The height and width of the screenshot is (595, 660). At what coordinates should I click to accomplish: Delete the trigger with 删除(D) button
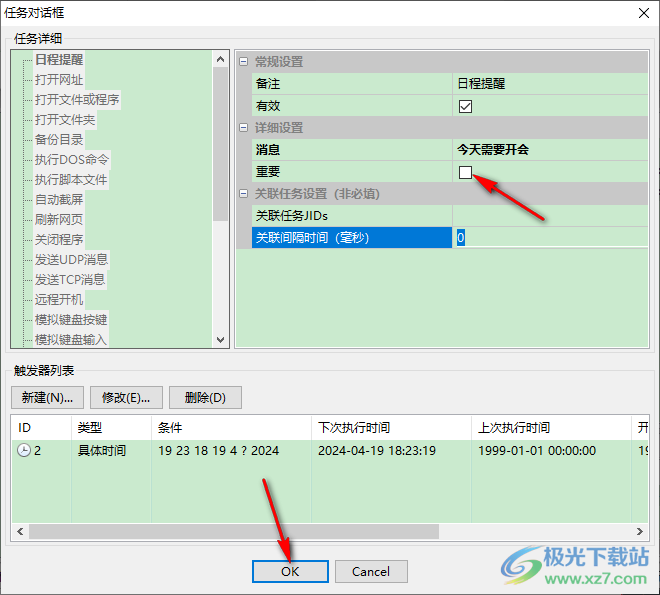pyautogui.click(x=205, y=398)
